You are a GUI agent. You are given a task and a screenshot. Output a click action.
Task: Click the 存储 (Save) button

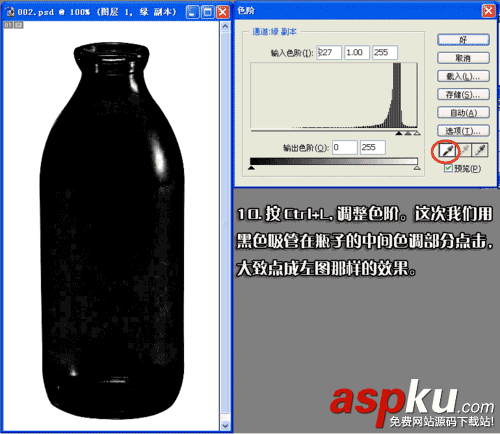pos(463,95)
